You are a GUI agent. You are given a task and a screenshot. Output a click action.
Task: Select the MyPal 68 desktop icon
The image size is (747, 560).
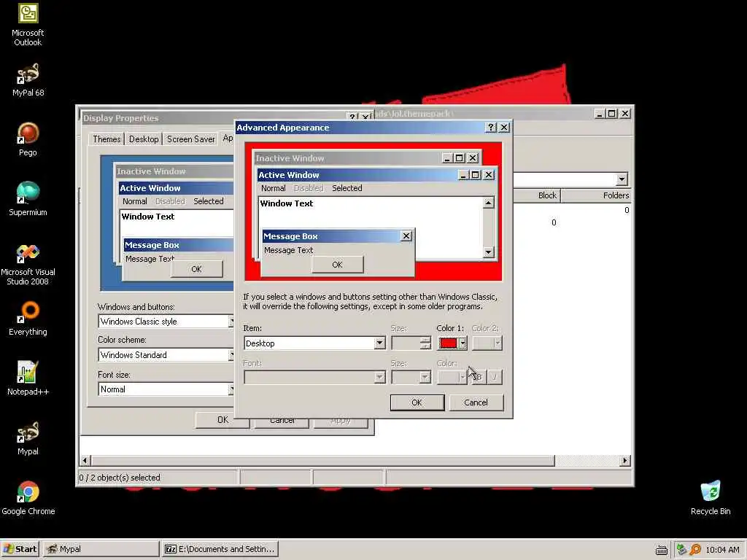pyautogui.click(x=28, y=80)
